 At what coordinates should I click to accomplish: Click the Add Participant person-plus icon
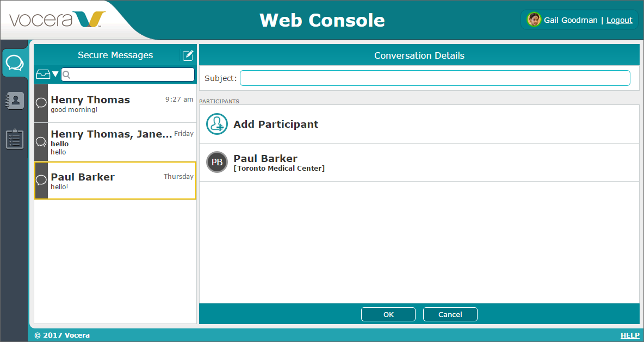coord(217,124)
